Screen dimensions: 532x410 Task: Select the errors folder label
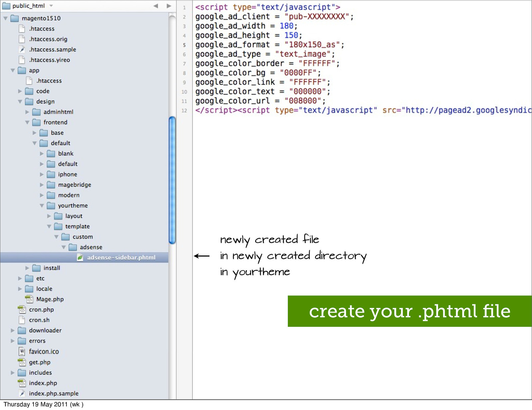click(37, 341)
